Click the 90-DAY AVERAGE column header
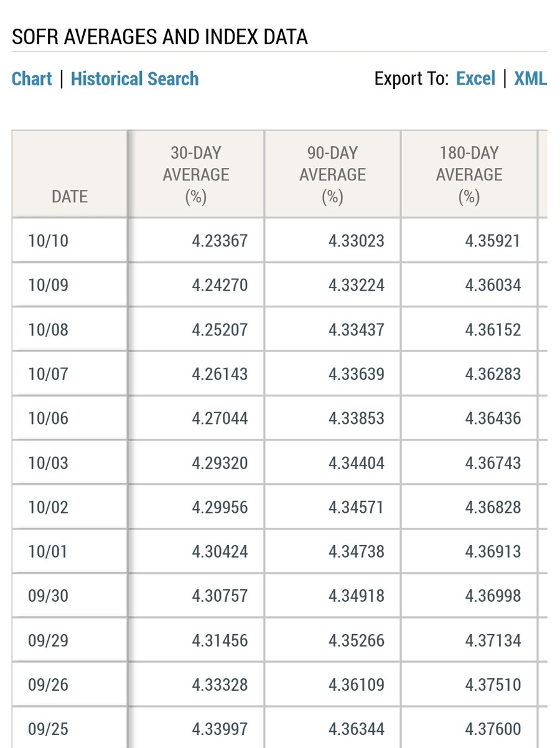 332,175
